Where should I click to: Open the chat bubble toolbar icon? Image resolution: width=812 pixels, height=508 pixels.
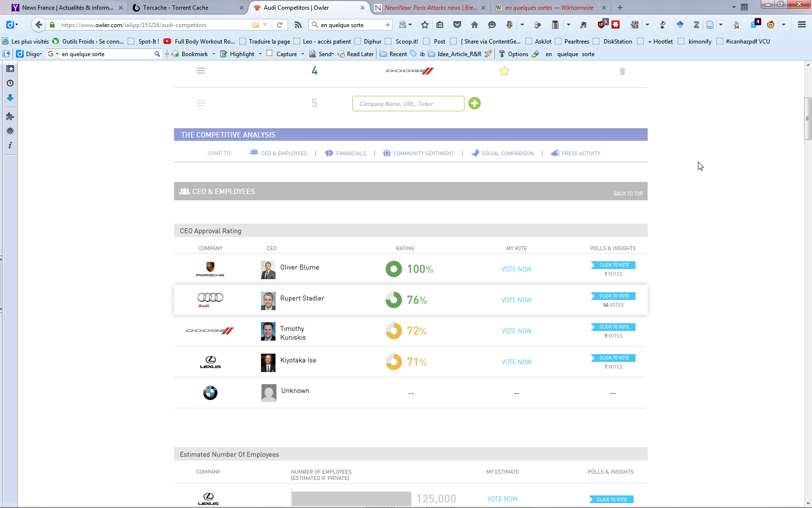492,25
